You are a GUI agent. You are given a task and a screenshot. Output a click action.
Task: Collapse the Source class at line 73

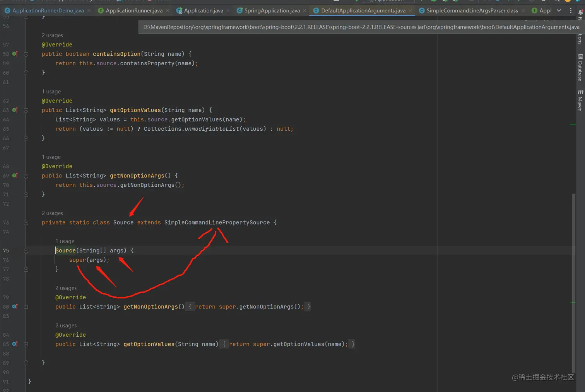(26, 223)
